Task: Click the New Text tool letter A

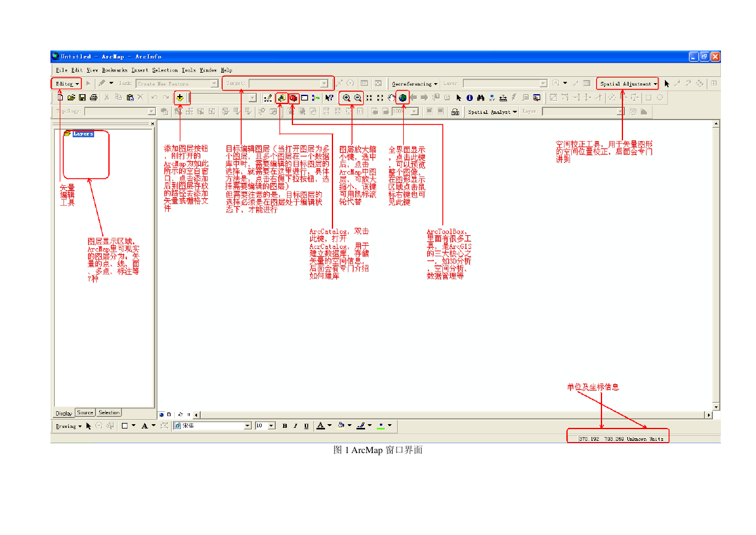Action: point(145,425)
